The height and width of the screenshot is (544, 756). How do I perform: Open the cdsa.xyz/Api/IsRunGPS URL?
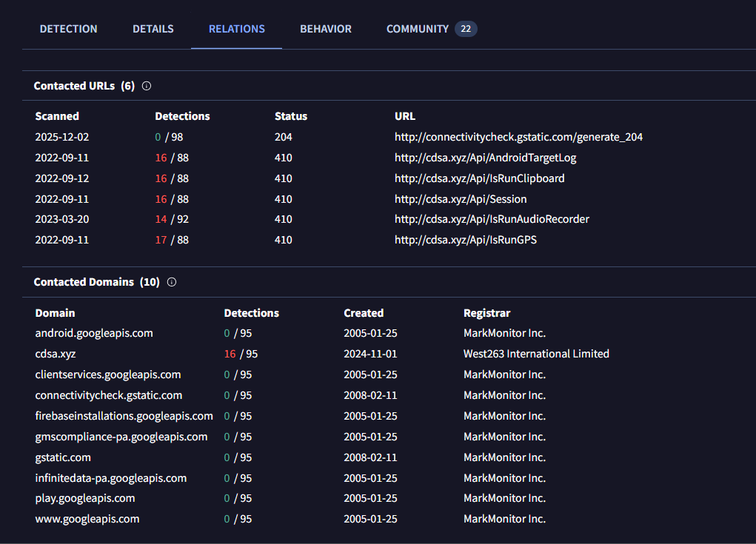(x=465, y=240)
